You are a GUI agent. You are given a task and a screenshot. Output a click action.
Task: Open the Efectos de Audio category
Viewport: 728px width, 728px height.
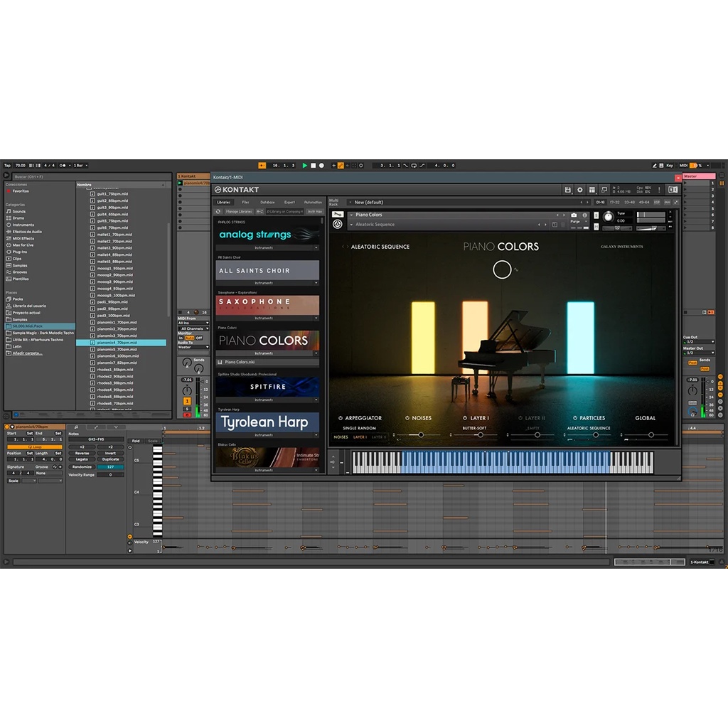coord(24,232)
